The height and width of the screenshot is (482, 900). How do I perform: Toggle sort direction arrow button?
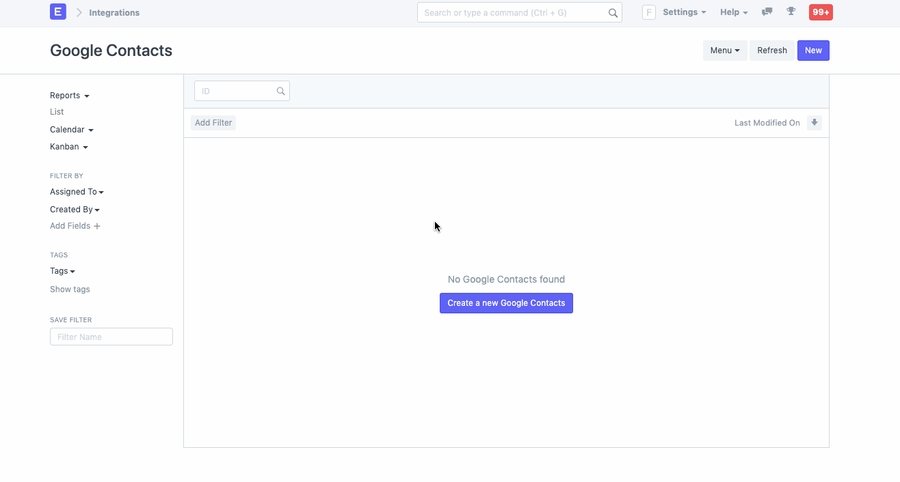[814, 123]
